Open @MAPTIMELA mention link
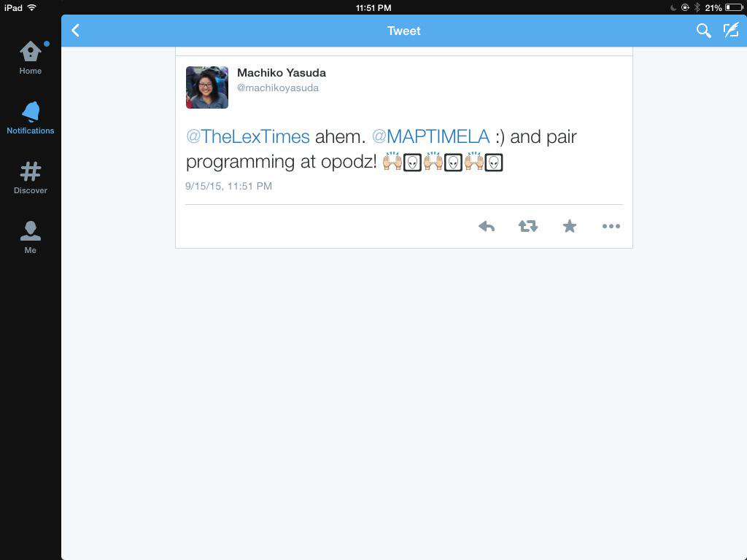The image size is (747, 560). (430, 136)
